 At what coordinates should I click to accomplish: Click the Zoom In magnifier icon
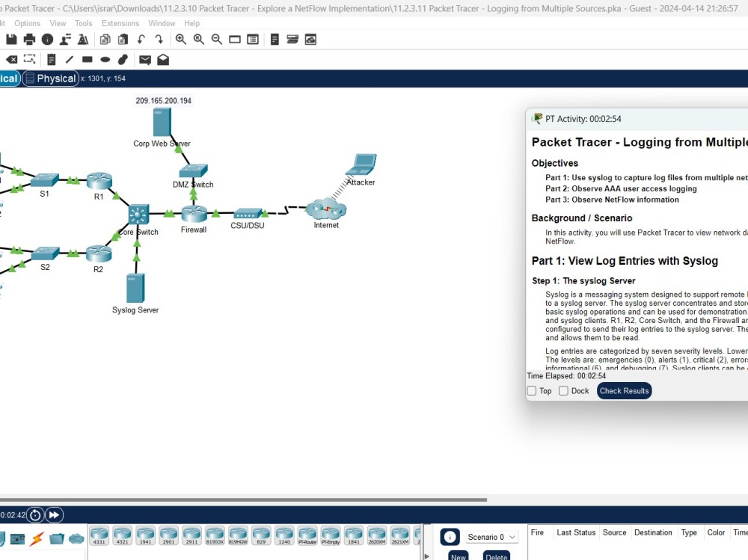tap(181, 39)
